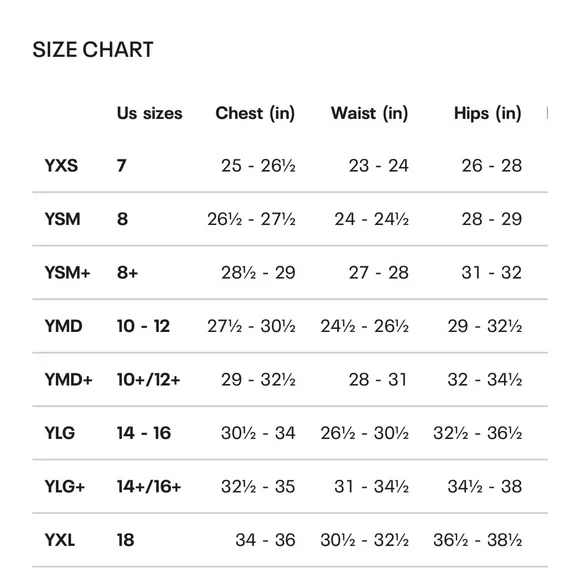
Task: Select the Waist (in) column header
Action: point(370,113)
